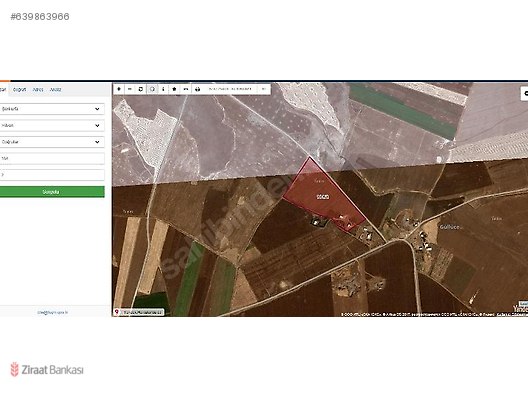Expand the Hilvan district dropdown
The height and width of the screenshot is (396, 528).
coord(52,125)
